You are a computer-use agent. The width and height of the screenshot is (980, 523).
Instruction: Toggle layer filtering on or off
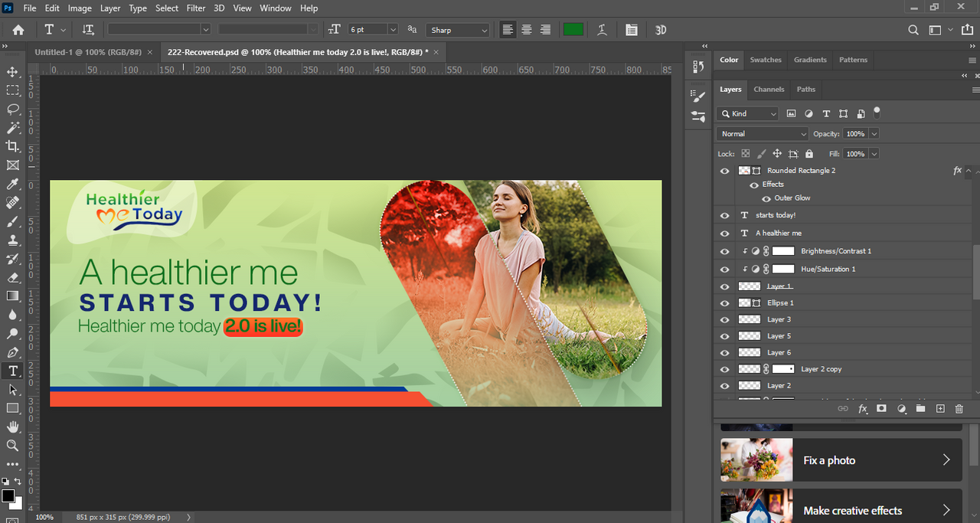[x=877, y=112]
